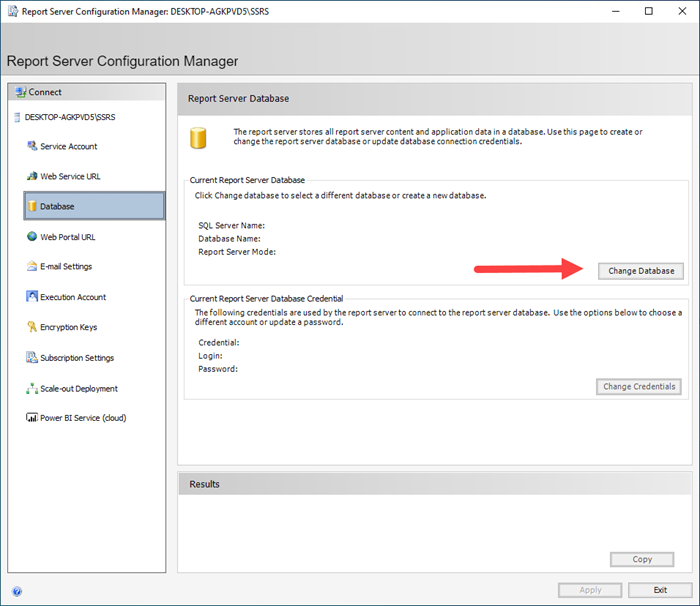This screenshot has width=700, height=606.
Task: Open Scale-out Deployment page
Action: click(79, 389)
